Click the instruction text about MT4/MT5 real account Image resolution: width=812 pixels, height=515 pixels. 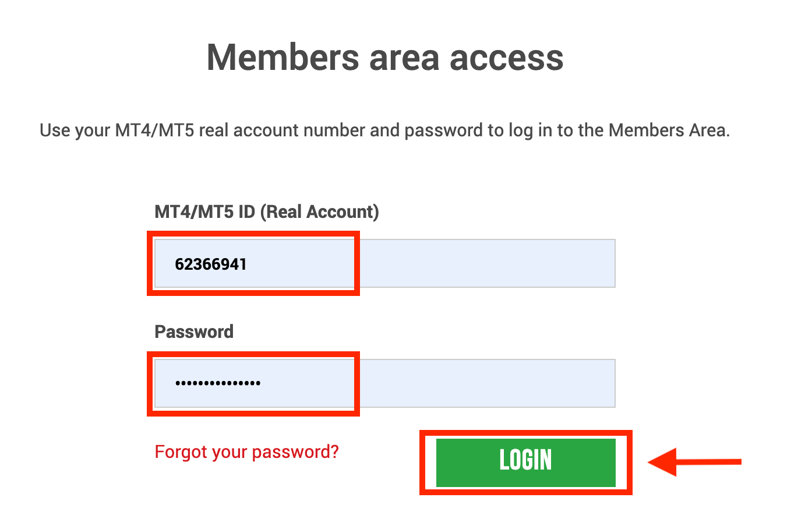coord(384,130)
